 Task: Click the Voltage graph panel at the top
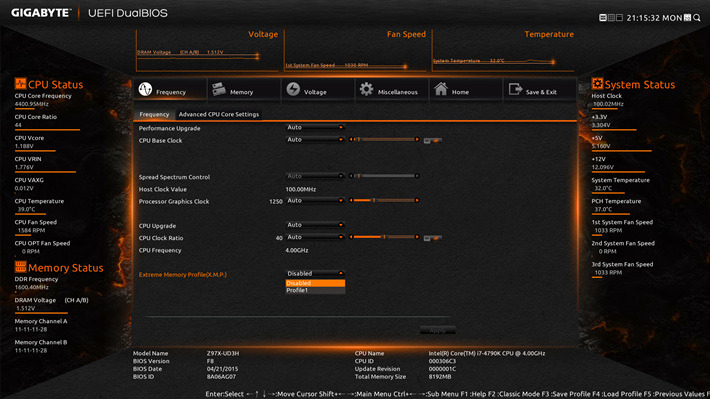point(207,51)
